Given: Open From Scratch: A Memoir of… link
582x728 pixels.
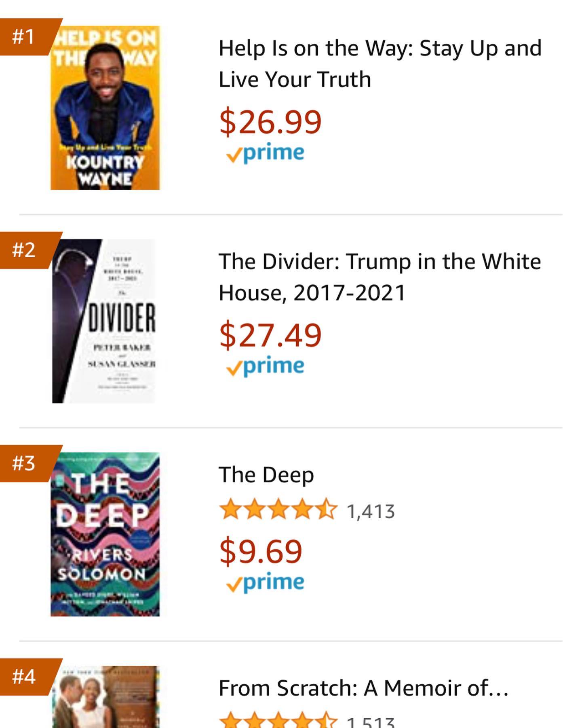Looking at the screenshot, I should 363,688.
